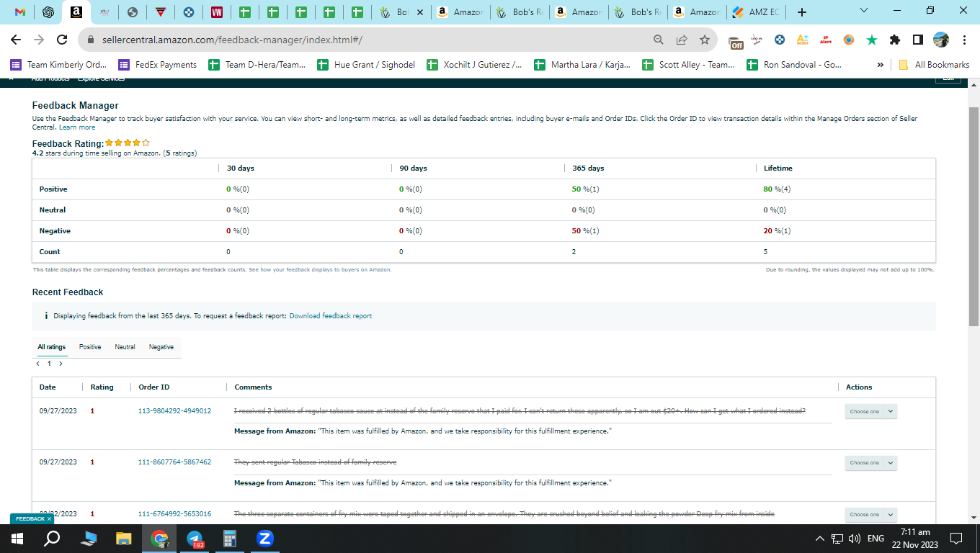Switch to the Positive feedback tab

(90, 347)
